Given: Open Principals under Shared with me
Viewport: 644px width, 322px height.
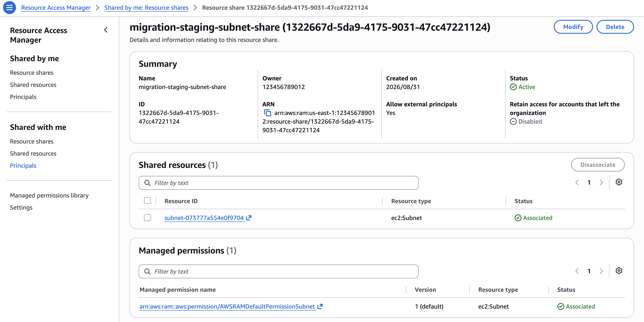Looking at the screenshot, I should pyautogui.click(x=23, y=166).
